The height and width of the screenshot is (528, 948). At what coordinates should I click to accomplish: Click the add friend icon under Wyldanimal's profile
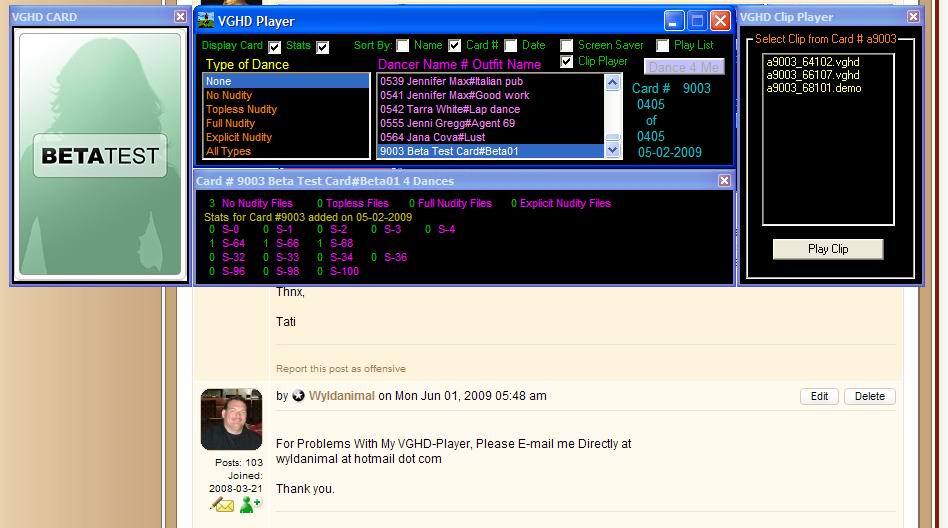250,505
